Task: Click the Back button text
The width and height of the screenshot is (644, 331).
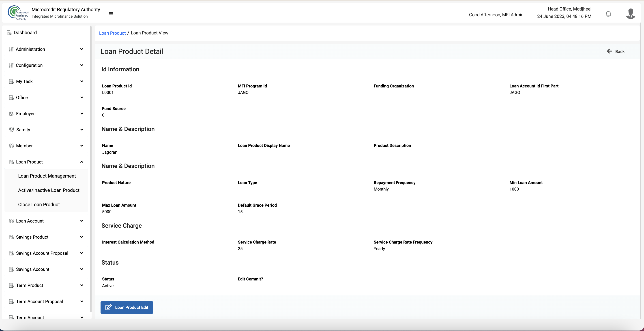Action: point(620,51)
